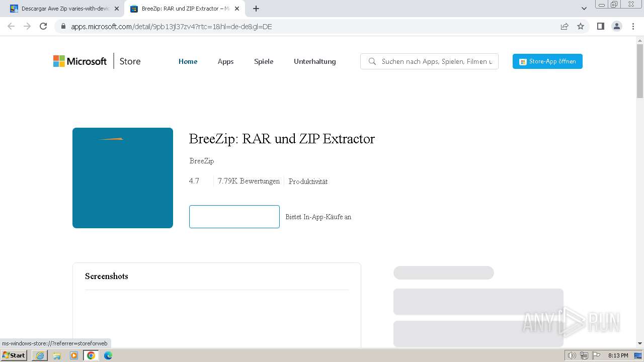Click the Produktivität category link

308,182
